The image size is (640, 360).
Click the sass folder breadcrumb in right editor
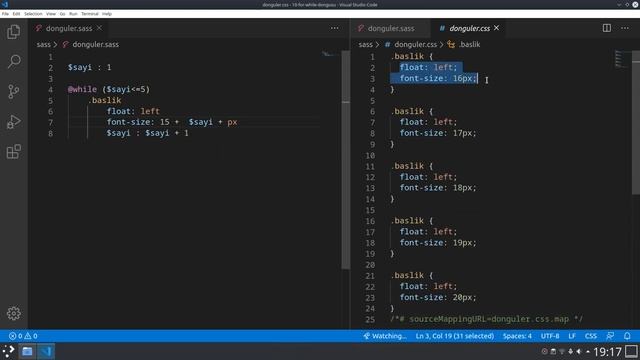pyautogui.click(x=365, y=44)
